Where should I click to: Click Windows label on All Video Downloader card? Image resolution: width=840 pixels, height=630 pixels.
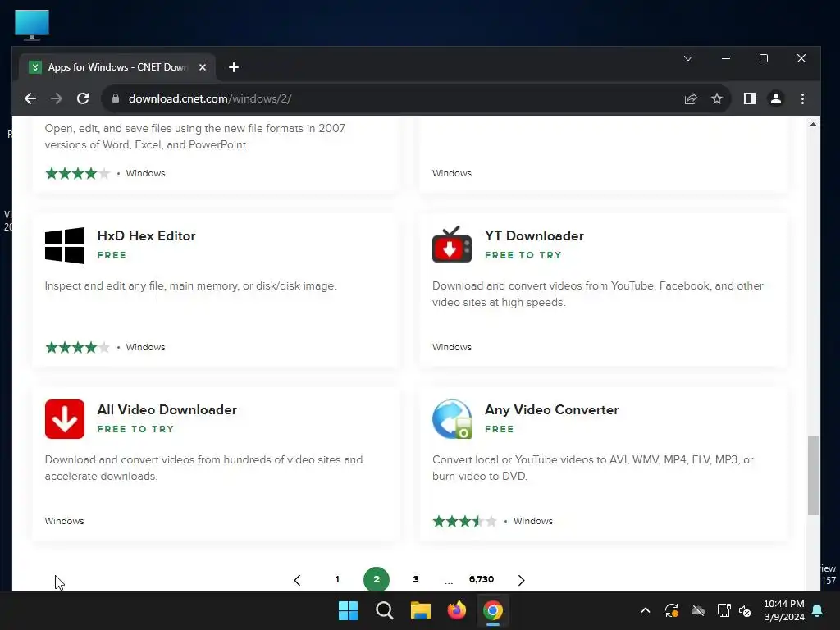coord(64,521)
